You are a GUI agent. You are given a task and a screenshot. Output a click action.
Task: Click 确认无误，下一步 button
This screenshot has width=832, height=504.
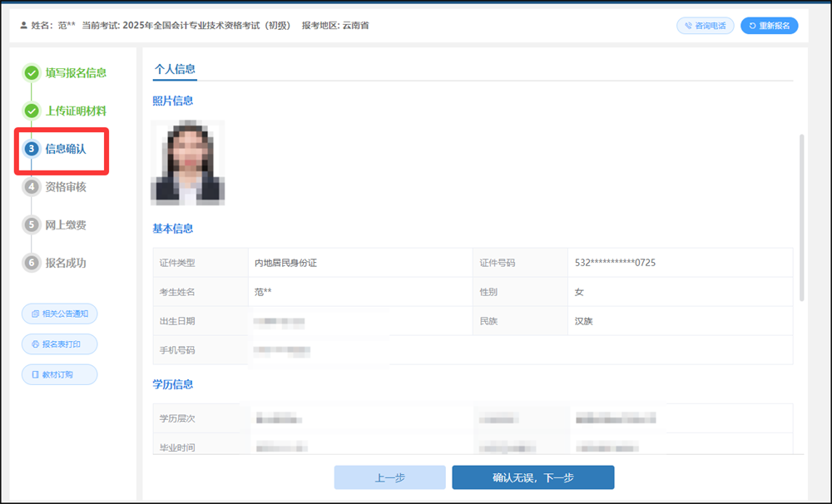point(533,477)
